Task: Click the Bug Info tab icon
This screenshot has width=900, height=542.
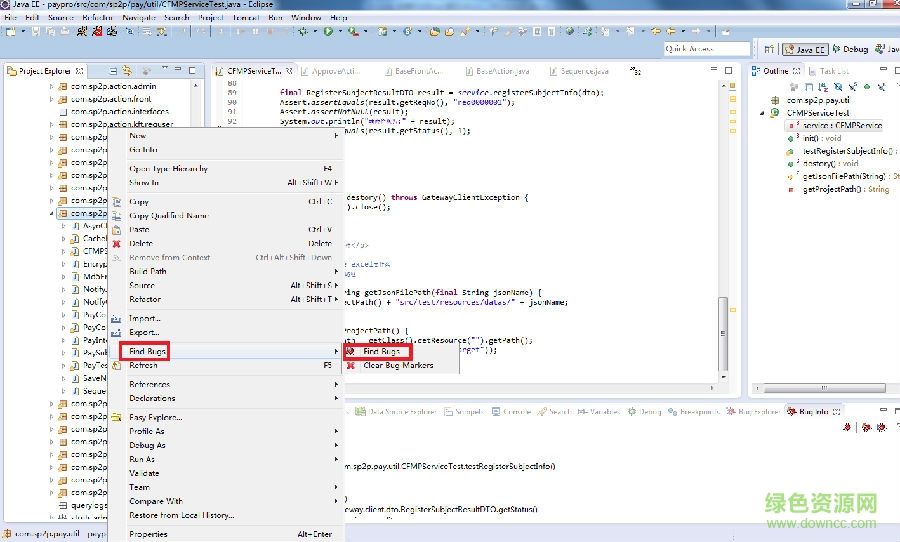Action: click(791, 412)
